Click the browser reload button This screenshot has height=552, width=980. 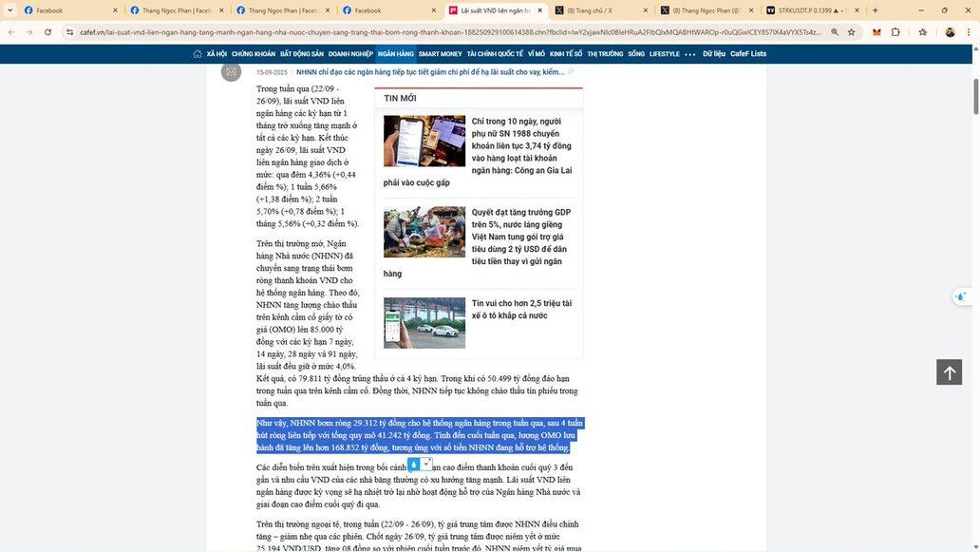[x=47, y=32]
